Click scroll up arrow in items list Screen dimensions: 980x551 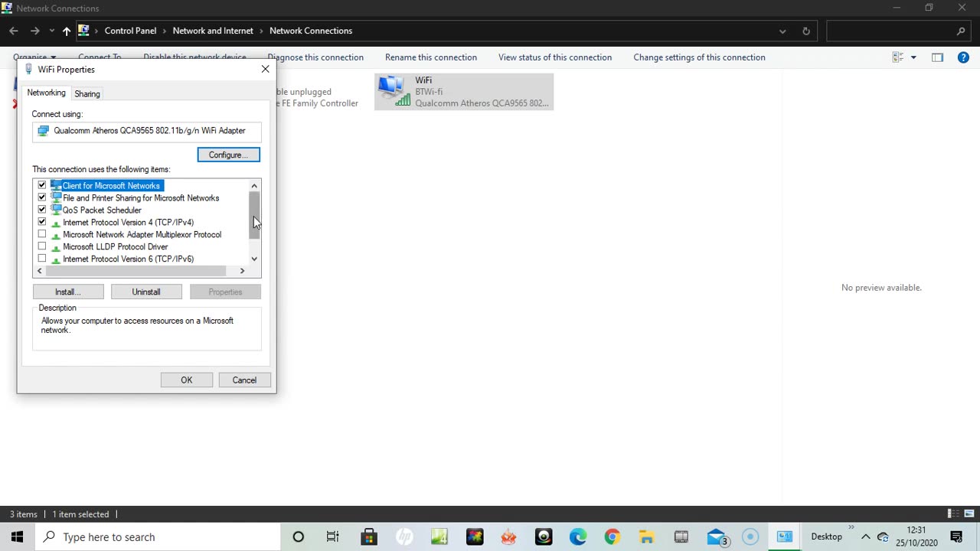click(254, 186)
